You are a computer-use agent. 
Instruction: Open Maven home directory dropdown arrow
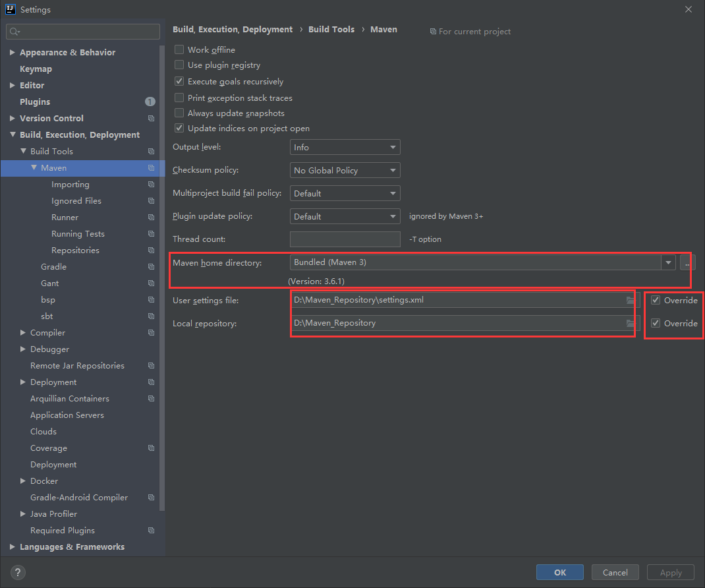pyautogui.click(x=668, y=262)
